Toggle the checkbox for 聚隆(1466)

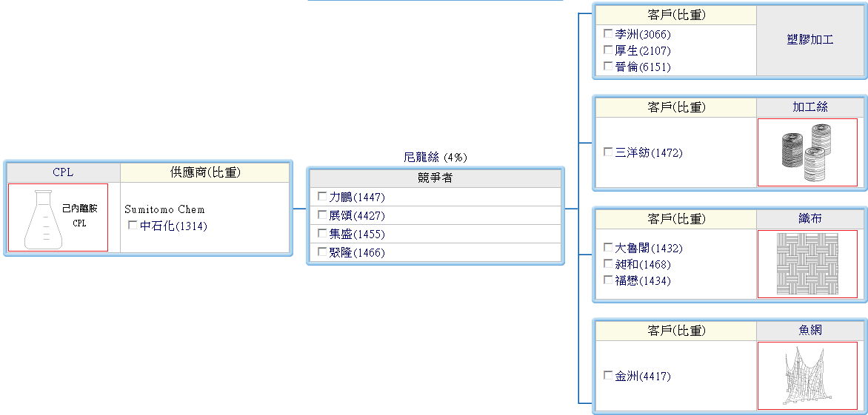(x=321, y=252)
